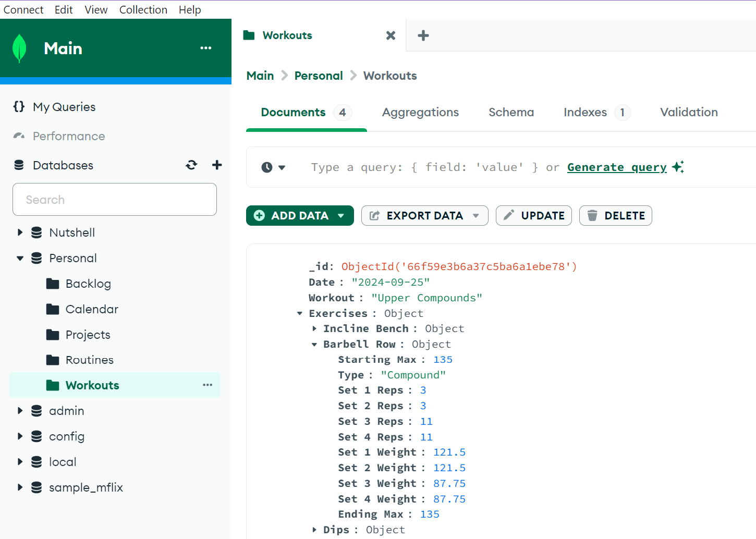Focus the database Search field
Screen dimensions: 756x539
[115, 199]
